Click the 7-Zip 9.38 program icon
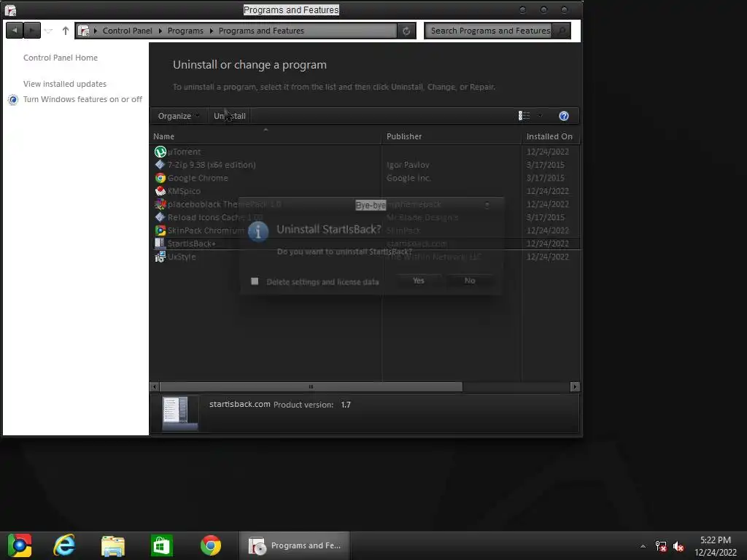747x560 pixels. click(x=160, y=165)
